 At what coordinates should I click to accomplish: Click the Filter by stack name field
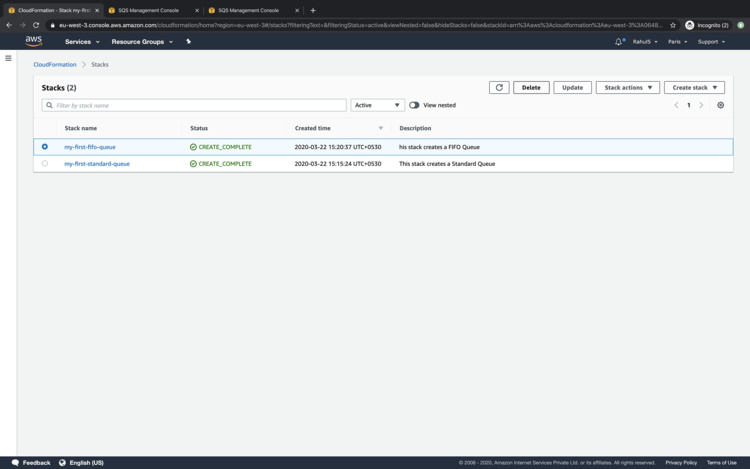pos(195,105)
